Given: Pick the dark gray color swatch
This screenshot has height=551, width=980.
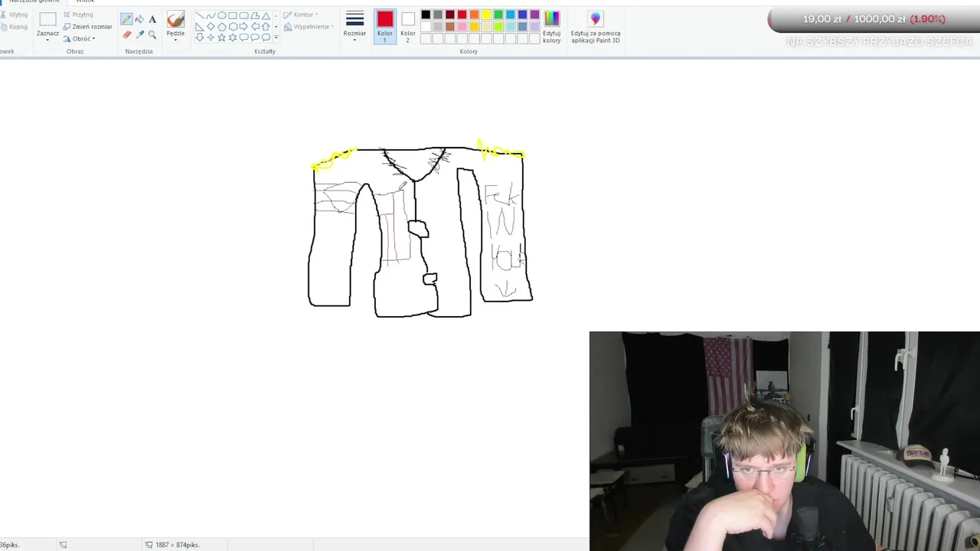Looking at the screenshot, I should point(438,15).
